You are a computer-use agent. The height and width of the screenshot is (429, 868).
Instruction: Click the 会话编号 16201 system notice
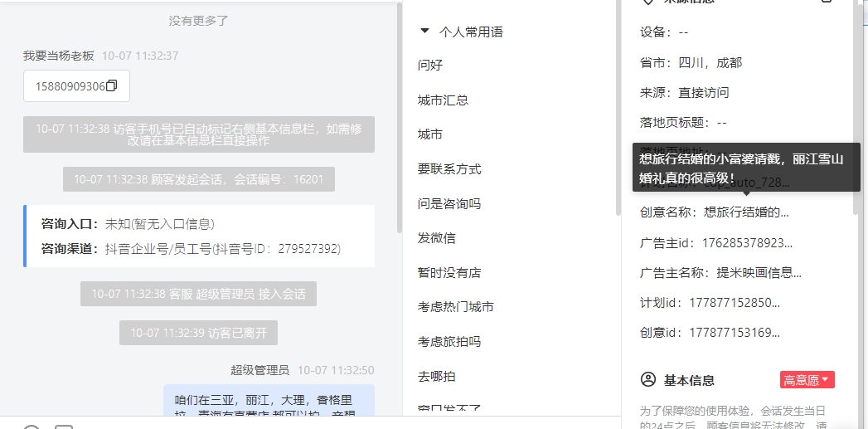point(199,179)
